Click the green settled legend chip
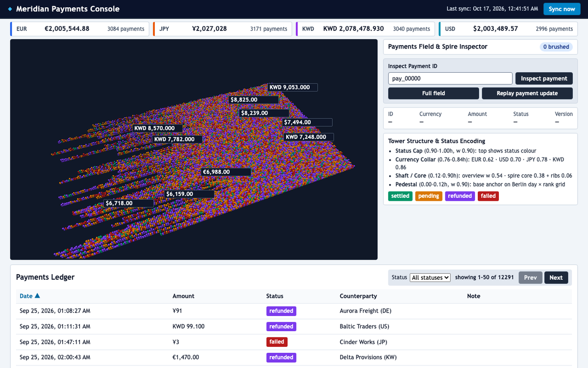This screenshot has width=588, height=368. 400,196
